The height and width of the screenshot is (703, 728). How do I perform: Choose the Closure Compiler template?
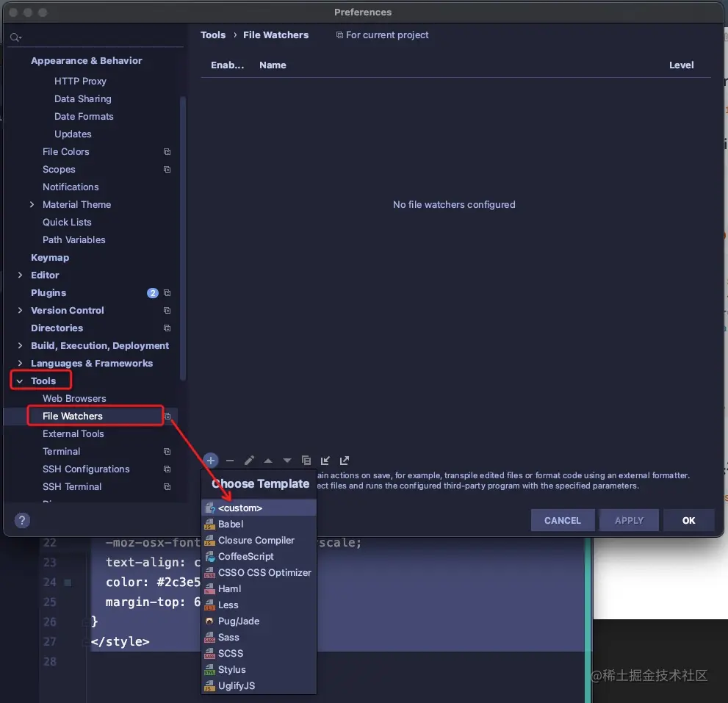(x=259, y=540)
